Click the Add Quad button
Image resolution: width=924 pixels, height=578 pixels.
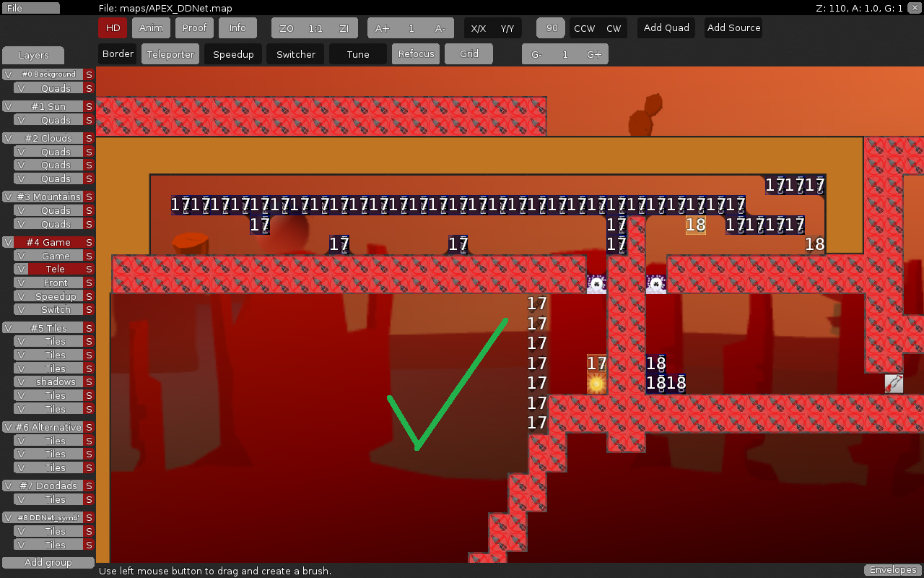point(666,28)
